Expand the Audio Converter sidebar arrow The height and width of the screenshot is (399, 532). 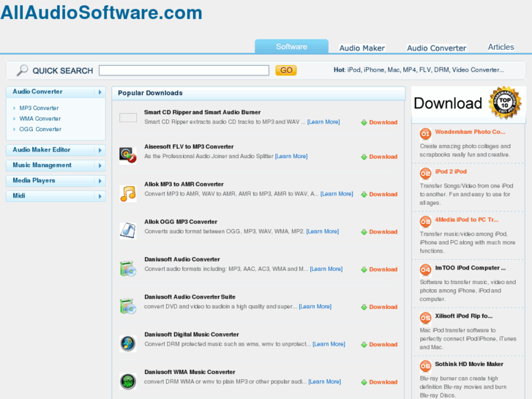[x=100, y=92]
